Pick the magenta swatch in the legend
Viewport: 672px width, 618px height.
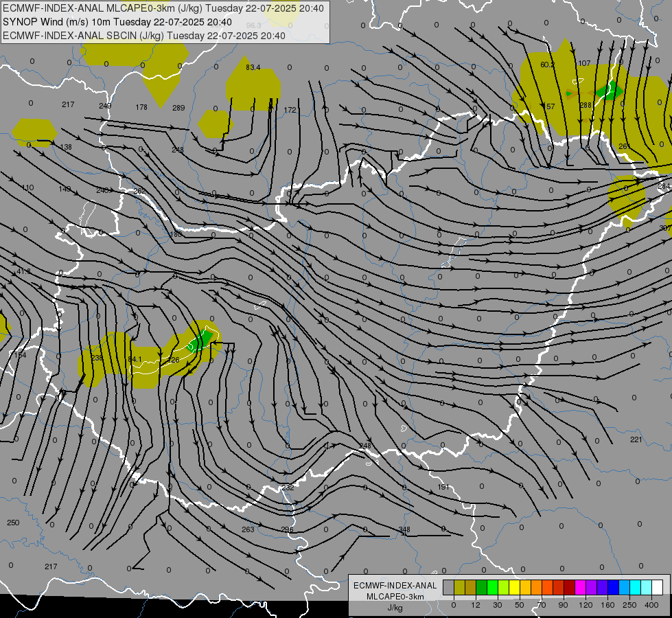tap(580, 588)
